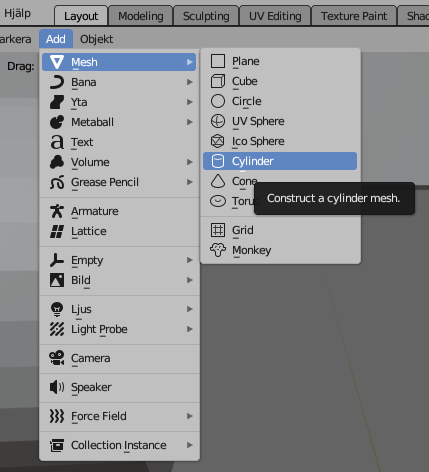Image resolution: width=429 pixels, height=472 pixels.
Task: Click the Camera icon in Add menu
Action: (x=57, y=358)
